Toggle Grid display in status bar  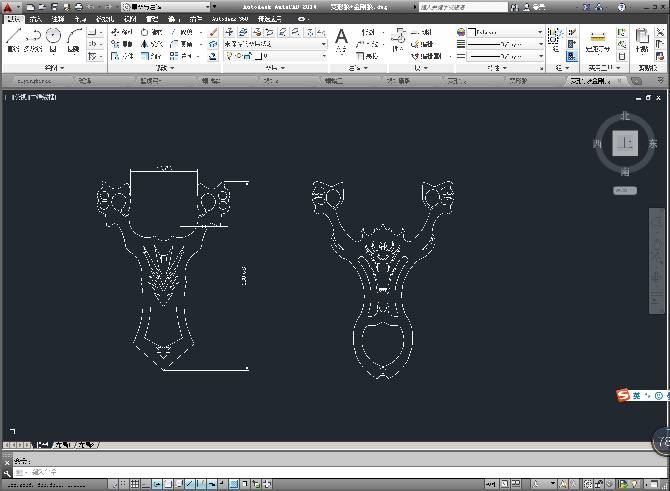click(x=135, y=484)
